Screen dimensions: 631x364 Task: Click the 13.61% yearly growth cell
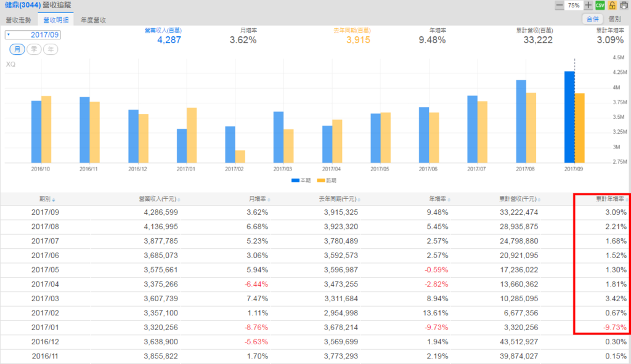click(436, 313)
